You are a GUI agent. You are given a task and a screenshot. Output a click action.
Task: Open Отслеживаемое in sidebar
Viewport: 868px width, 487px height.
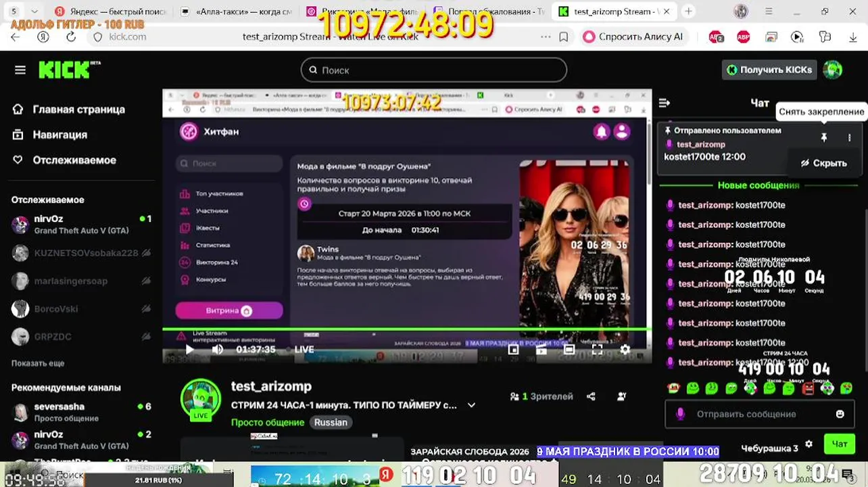(x=64, y=160)
